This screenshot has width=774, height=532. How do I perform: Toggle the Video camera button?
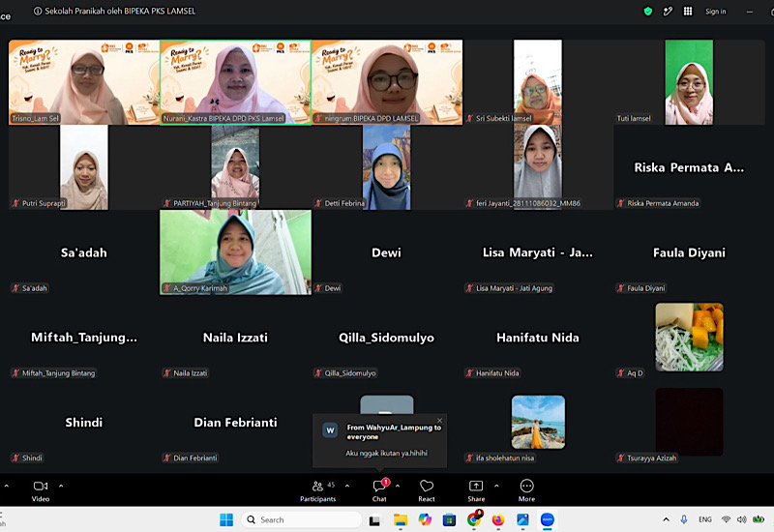41,491
